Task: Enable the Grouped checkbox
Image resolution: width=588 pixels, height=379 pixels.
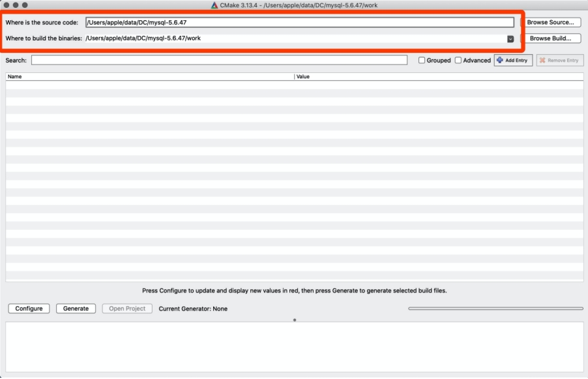Action: click(422, 61)
